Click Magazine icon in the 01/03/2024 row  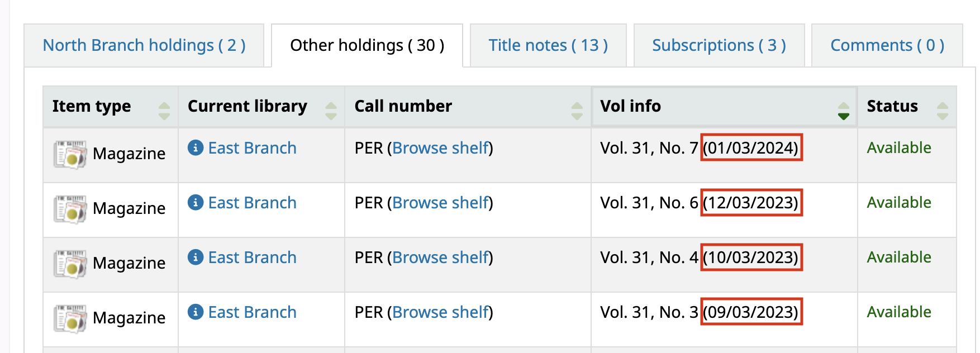coord(70,155)
